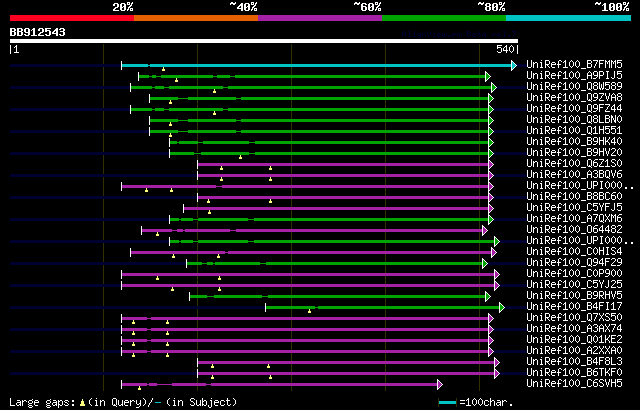Viewport: 640px width, 410px height.
Task: Click the yellow gap icon in Large gaps legend
Action: [x=82, y=403]
